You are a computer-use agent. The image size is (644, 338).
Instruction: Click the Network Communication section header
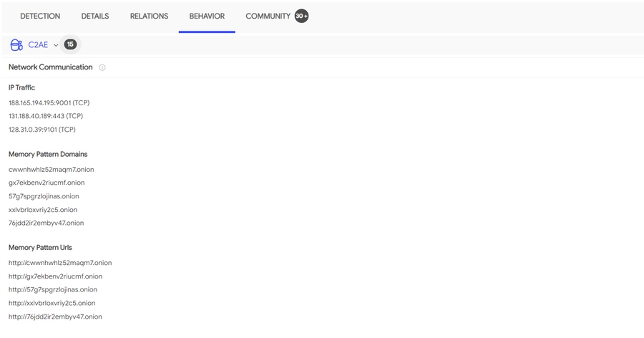[x=51, y=67]
